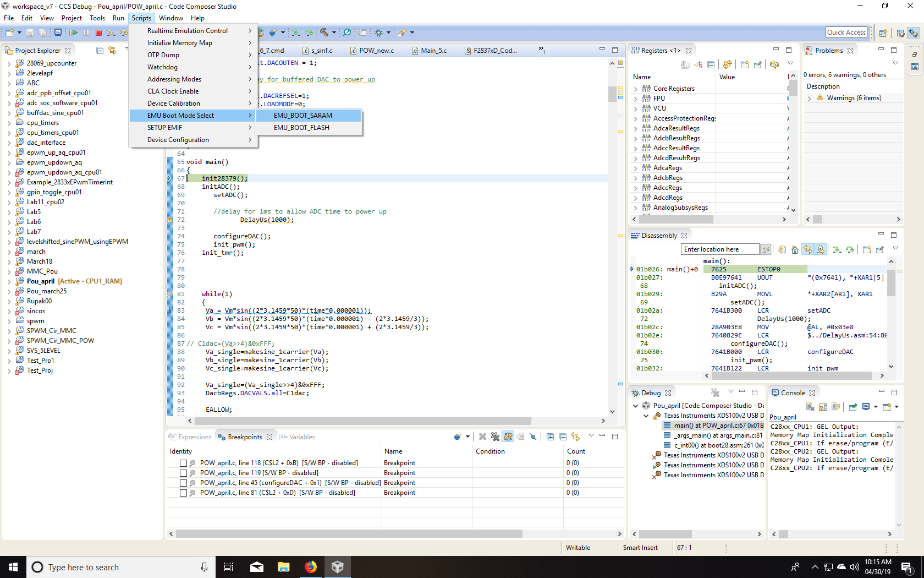Enable breakpoint POW_april.c line 45 configureDAC
924x578 pixels.
(x=184, y=483)
